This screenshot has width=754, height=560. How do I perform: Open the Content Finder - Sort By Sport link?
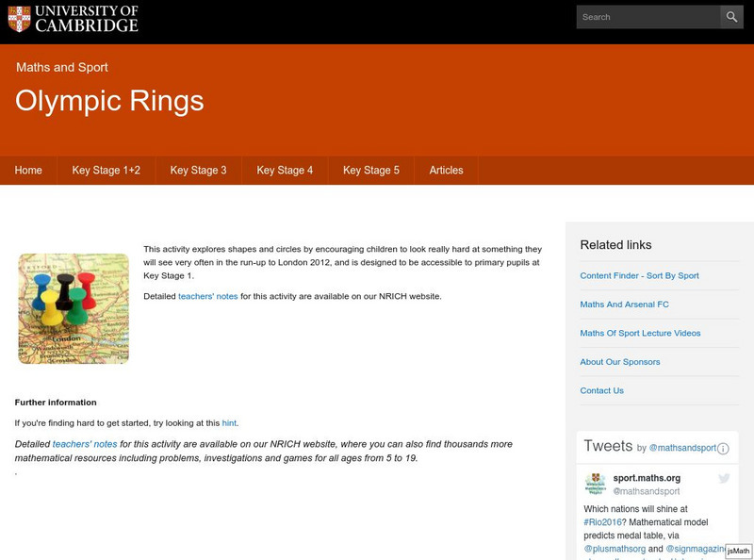click(639, 276)
